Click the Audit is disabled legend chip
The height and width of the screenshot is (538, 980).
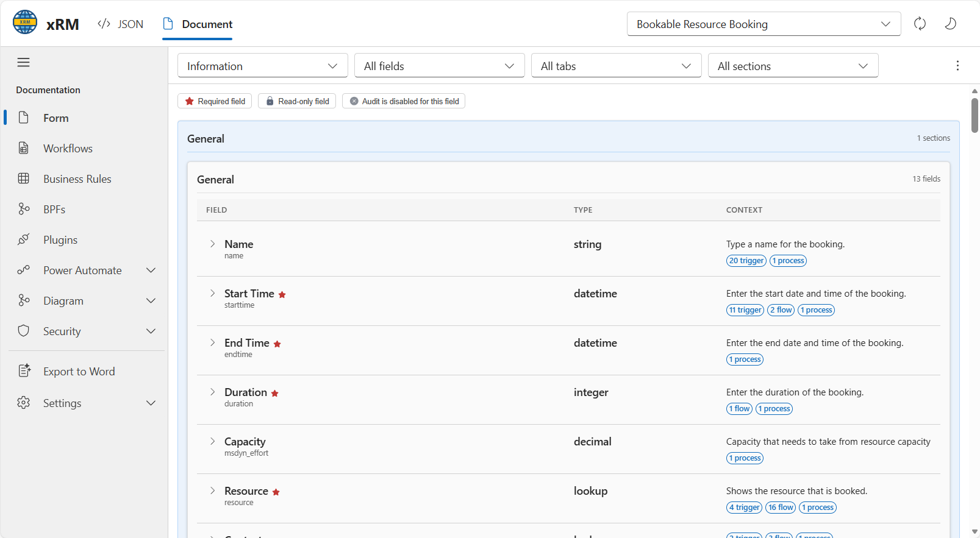point(404,101)
